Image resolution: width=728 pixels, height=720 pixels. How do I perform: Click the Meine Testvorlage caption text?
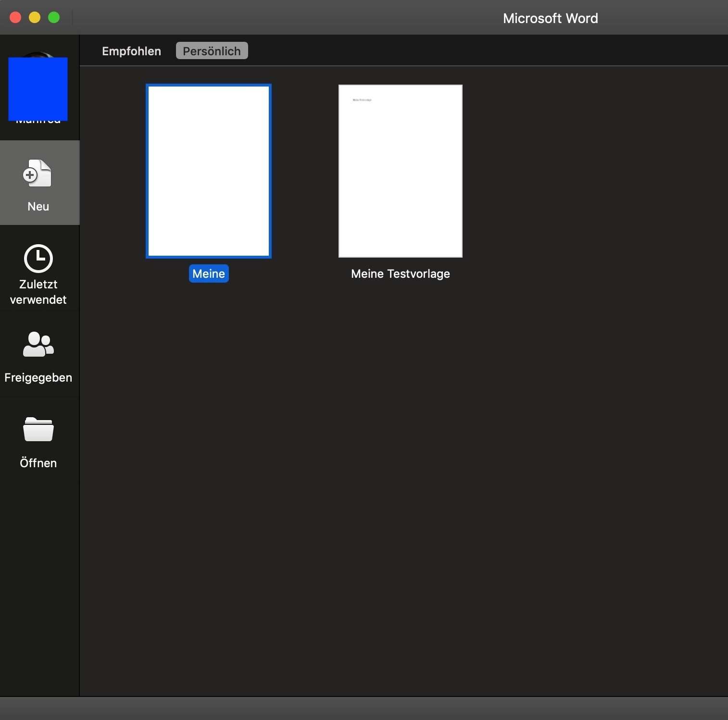[x=401, y=274]
